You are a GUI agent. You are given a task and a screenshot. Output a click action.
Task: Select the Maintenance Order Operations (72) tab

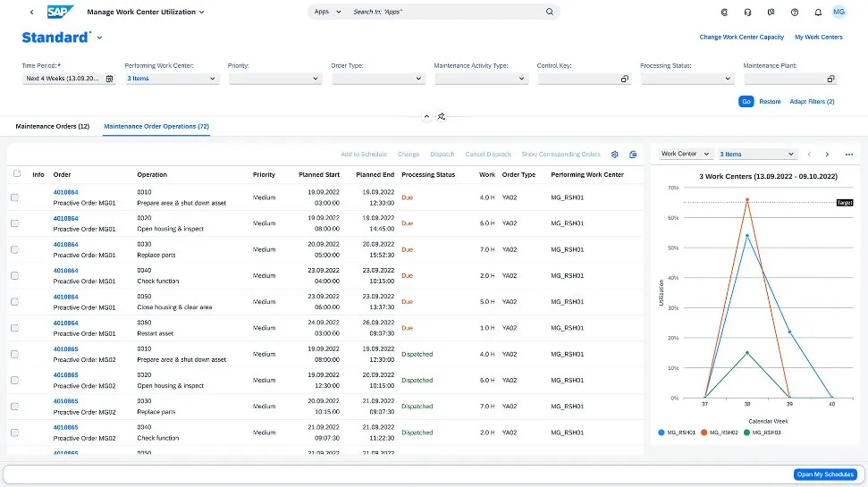[x=156, y=127]
